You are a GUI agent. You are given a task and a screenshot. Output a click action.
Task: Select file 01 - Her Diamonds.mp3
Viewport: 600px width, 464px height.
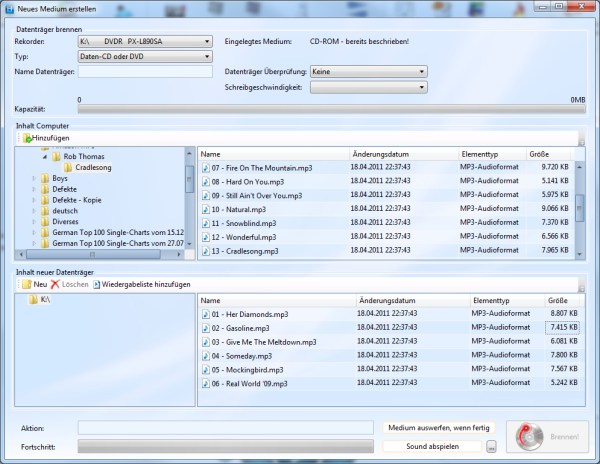(x=243, y=313)
